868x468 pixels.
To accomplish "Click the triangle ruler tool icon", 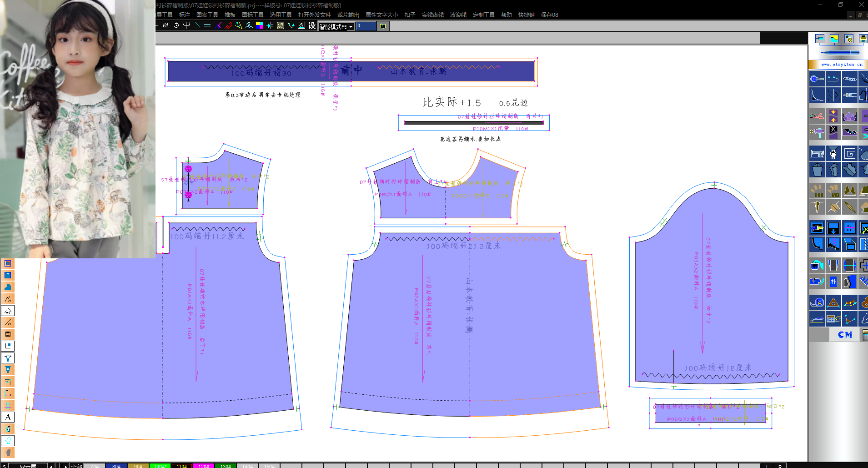I will click(x=833, y=302).
